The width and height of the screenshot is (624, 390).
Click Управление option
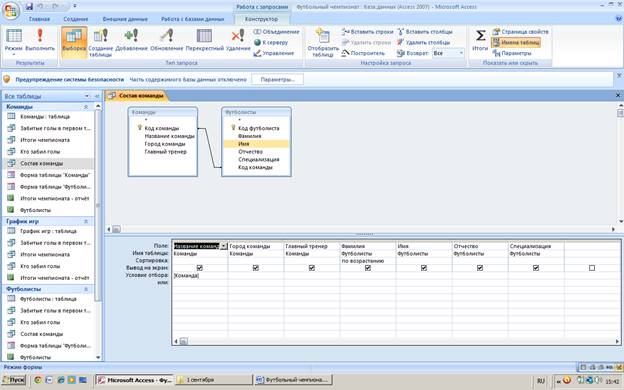pos(274,53)
